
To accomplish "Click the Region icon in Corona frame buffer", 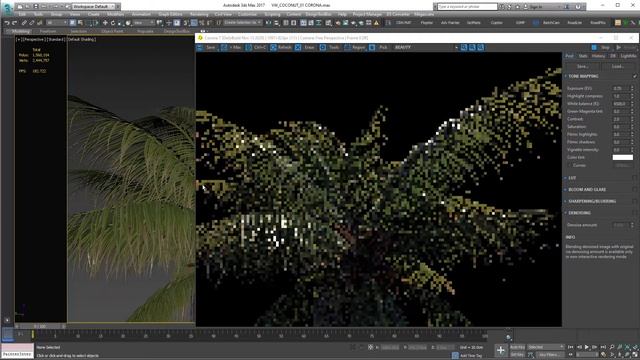I will (x=347, y=48).
